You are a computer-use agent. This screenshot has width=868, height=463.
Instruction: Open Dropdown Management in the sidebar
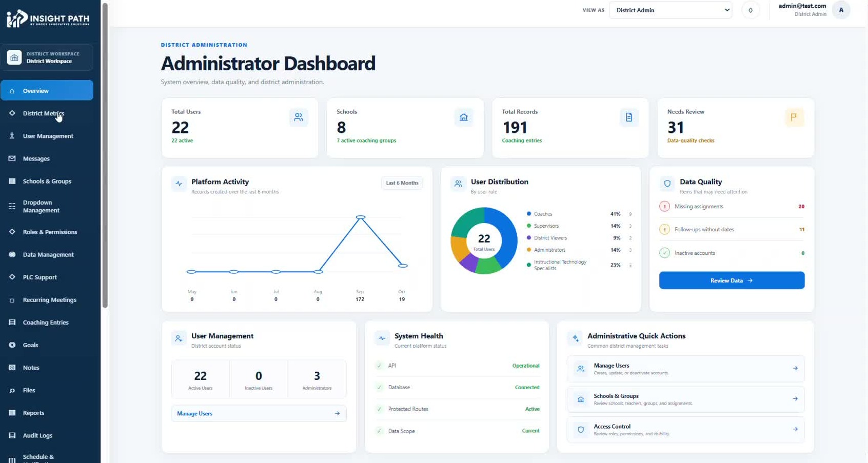(47, 207)
